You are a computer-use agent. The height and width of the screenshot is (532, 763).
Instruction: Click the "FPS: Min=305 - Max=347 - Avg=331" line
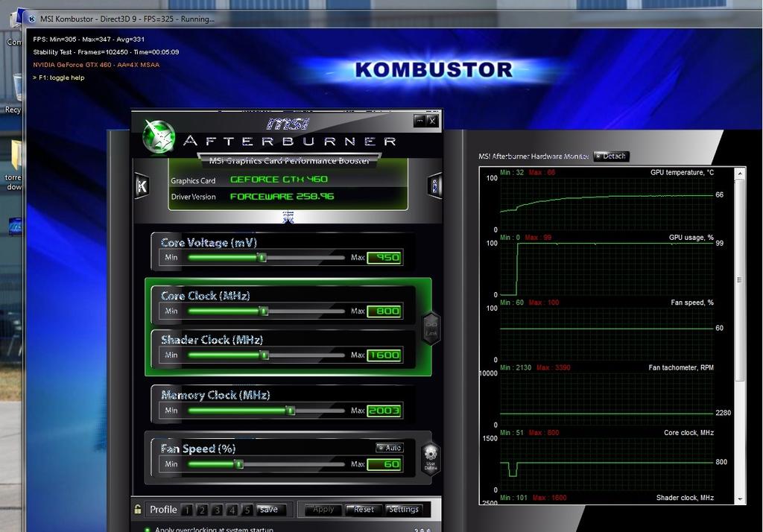(x=89, y=39)
